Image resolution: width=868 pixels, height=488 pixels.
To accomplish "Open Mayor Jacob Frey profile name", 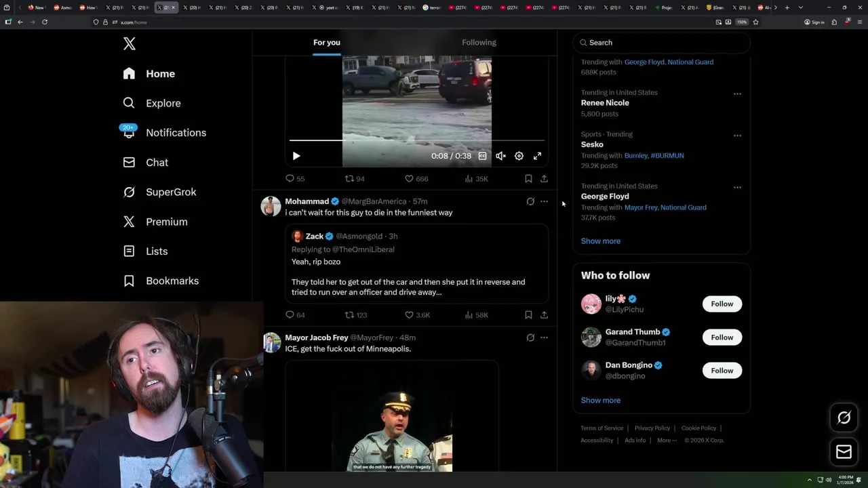I will pyautogui.click(x=317, y=338).
